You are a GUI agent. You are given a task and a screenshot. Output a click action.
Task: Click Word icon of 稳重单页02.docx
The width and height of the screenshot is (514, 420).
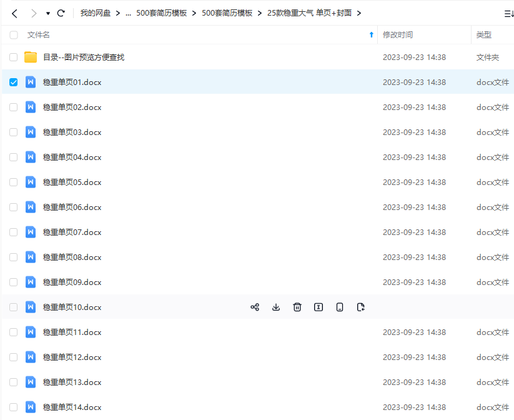click(31, 107)
